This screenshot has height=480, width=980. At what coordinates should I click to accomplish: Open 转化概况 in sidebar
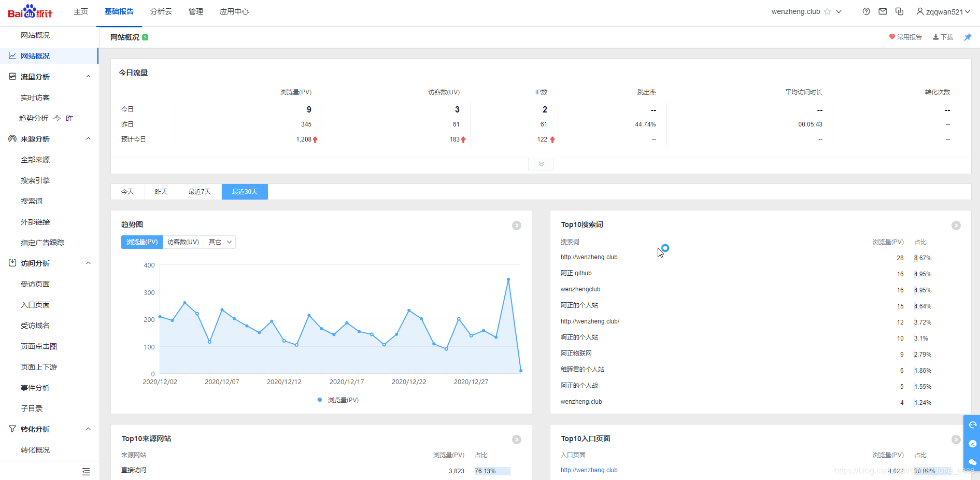point(35,450)
